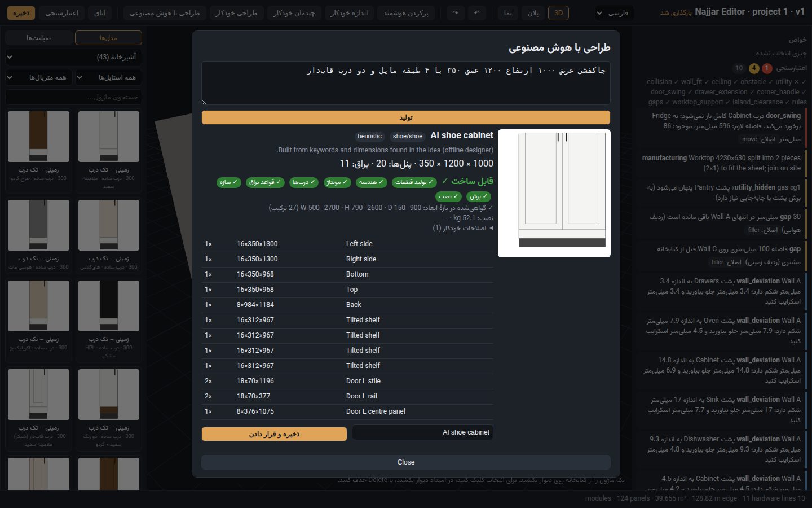Click the utility_hidden gas issue entry

(722, 192)
